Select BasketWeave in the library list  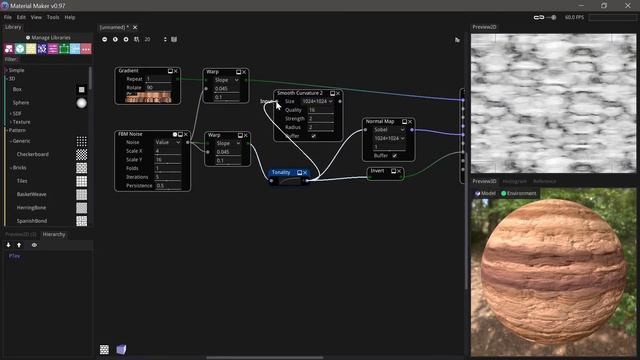[x=31, y=194]
